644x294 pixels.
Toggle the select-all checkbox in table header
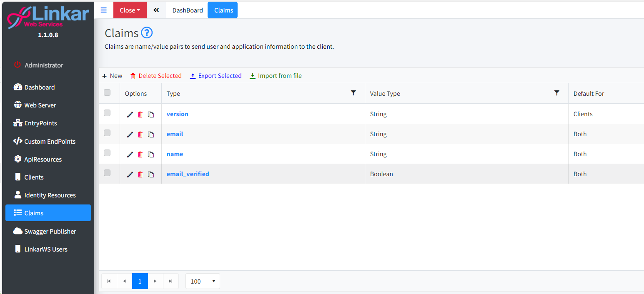coord(107,93)
